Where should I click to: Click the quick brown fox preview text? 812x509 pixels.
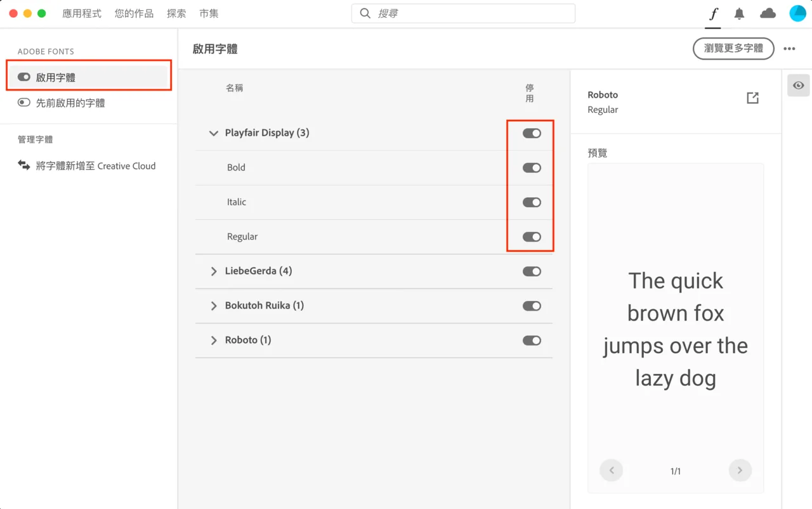click(x=676, y=330)
